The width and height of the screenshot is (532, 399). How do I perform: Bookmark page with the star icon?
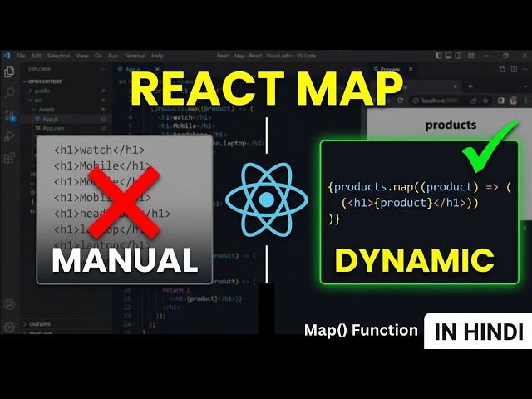pyautogui.click(x=485, y=101)
